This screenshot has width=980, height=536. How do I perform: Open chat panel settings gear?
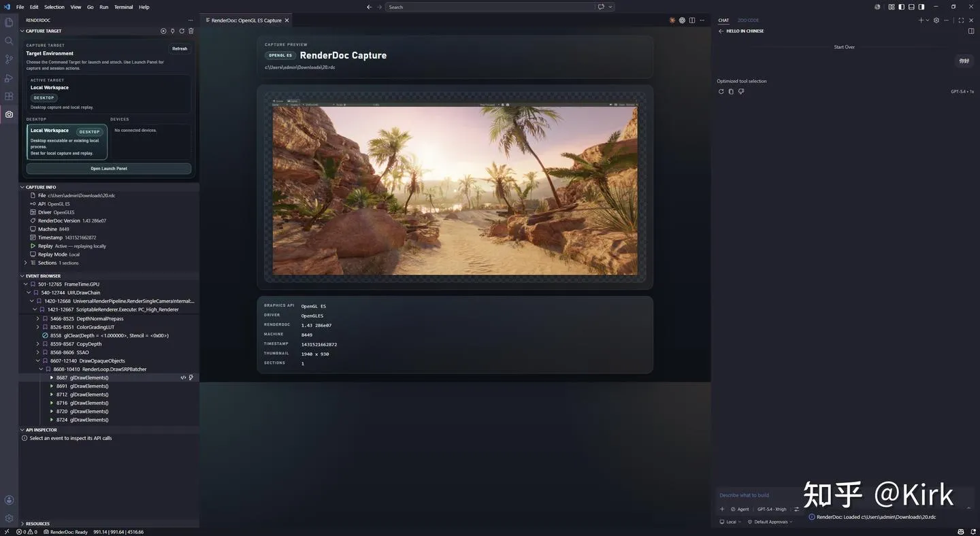[x=936, y=20]
